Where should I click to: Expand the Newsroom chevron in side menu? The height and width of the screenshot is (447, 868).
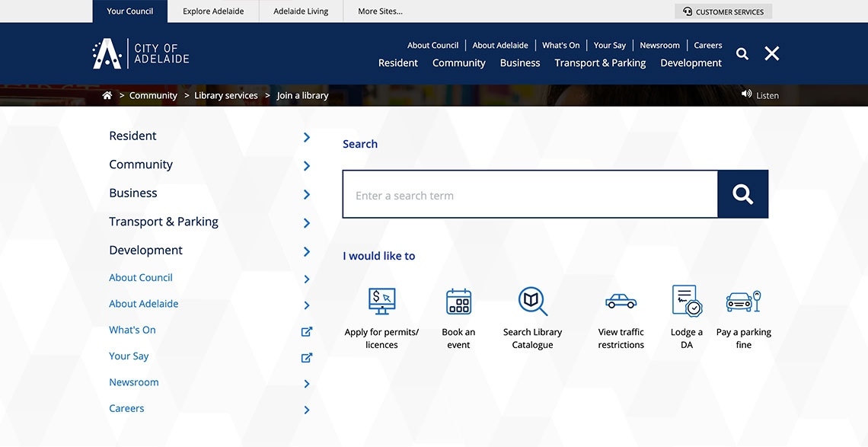[307, 384]
